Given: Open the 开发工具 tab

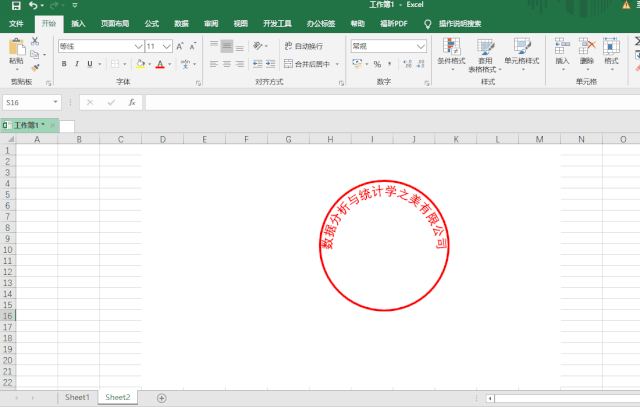Looking at the screenshot, I should [277, 24].
